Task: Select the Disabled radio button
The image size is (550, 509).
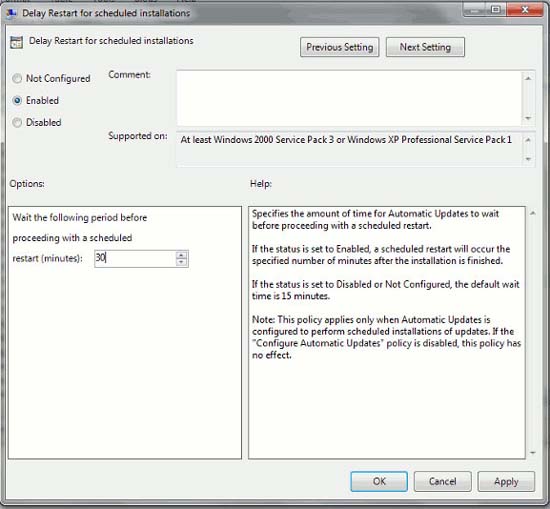Action: [17, 122]
